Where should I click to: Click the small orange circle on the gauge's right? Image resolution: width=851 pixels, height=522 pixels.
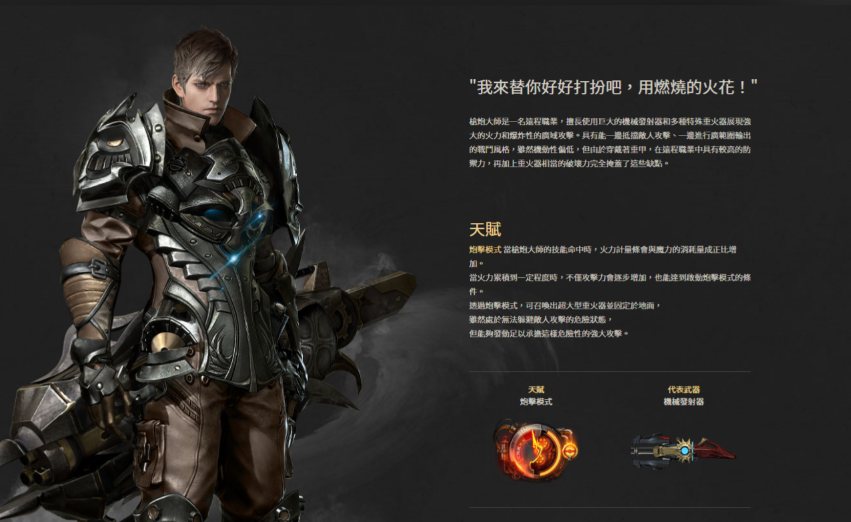[x=569, y=450]
